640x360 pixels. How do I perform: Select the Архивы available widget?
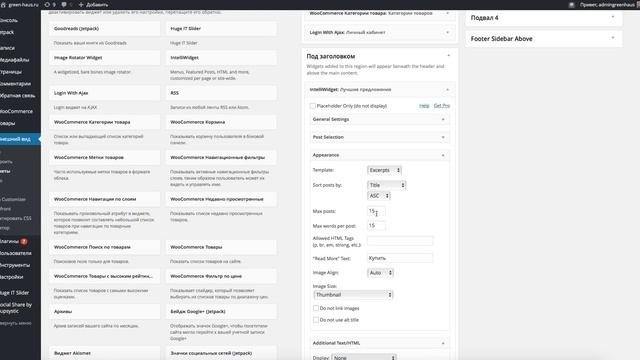(104, 311)
